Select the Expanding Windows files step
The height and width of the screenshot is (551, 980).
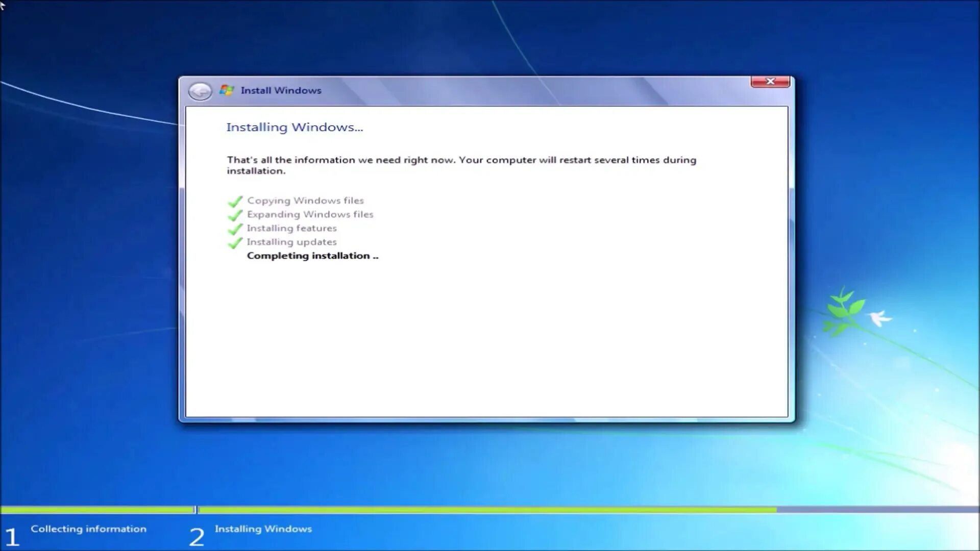(x=310, y=214)
